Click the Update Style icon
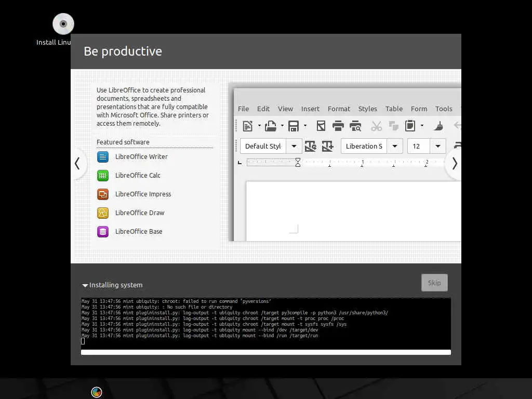 pyautogui.click(x=311, y=146)
